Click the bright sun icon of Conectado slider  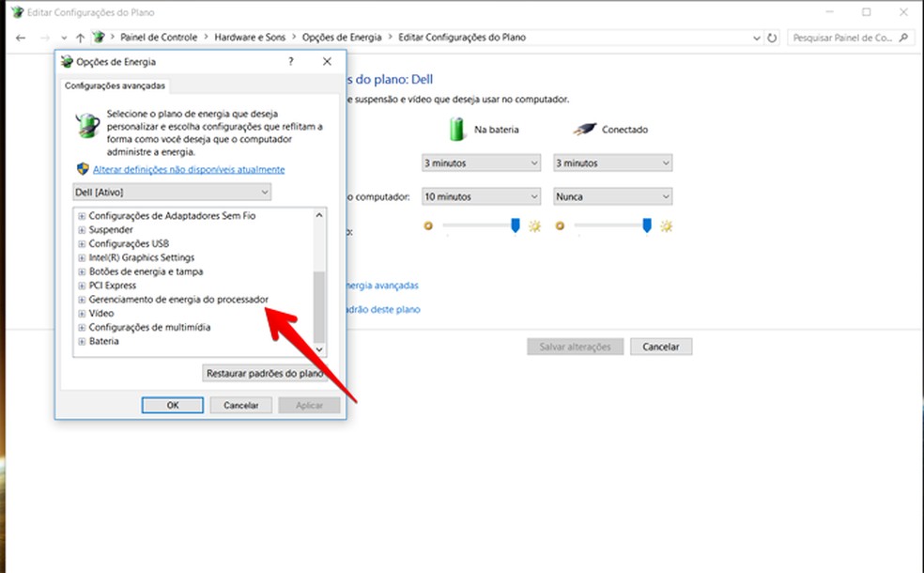666,225
